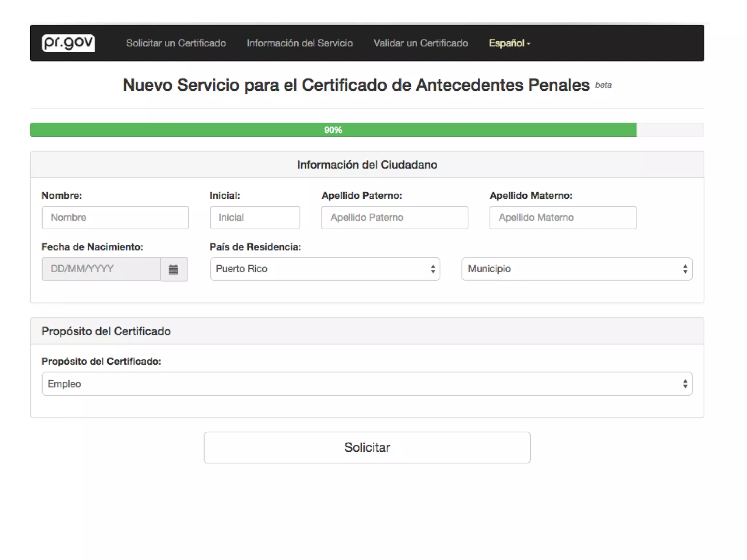Click the DD/MM/YYYY birth date field
Image resolution: width=747 pixels, height=560 pixels.
point(101,269)
